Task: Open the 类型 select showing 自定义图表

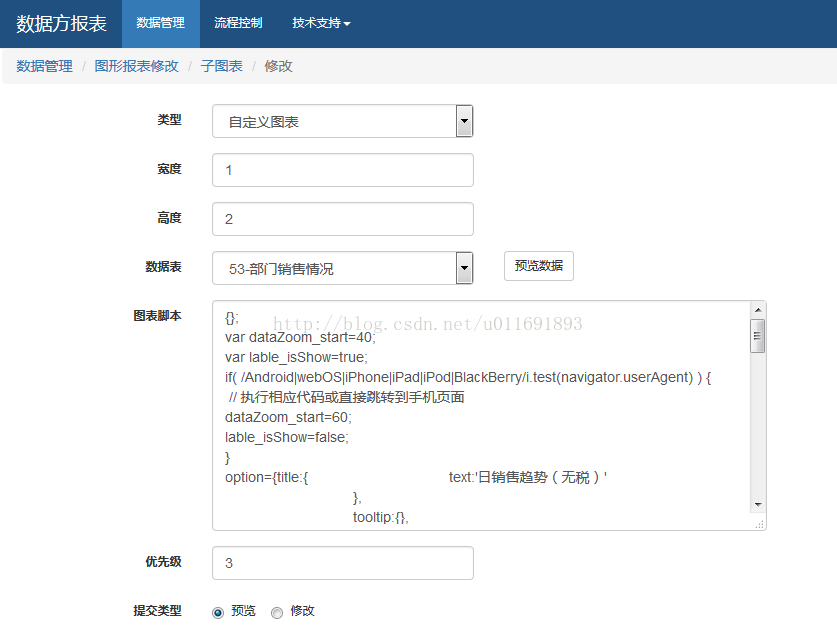Action: pos(343,121)
